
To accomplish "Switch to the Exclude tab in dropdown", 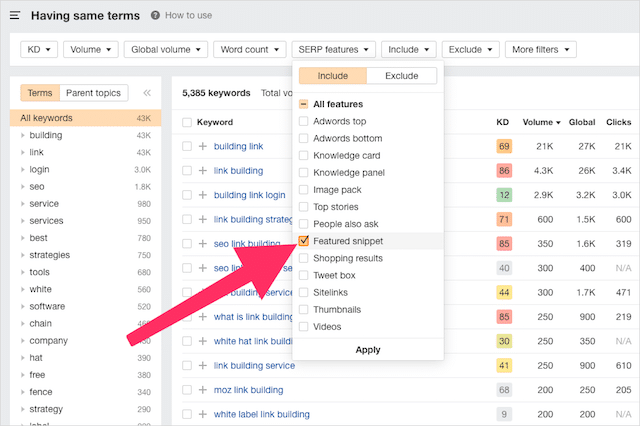I will [401, 76].
